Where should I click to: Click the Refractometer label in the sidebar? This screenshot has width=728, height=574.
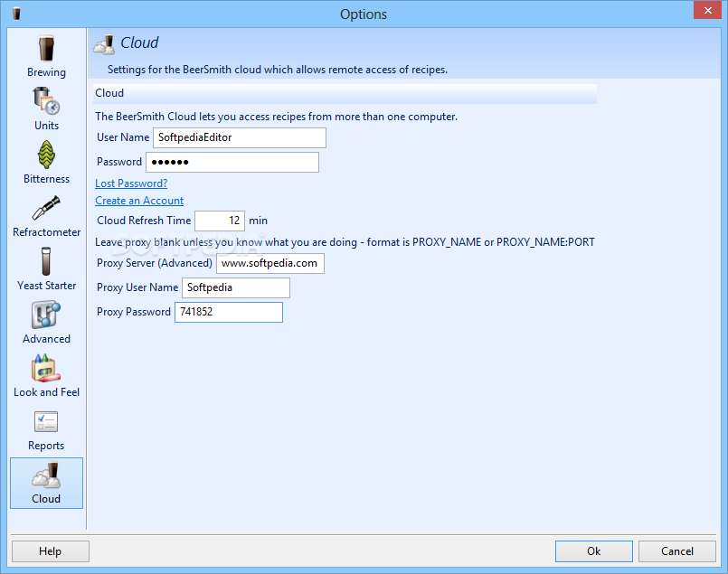point(46,232)
